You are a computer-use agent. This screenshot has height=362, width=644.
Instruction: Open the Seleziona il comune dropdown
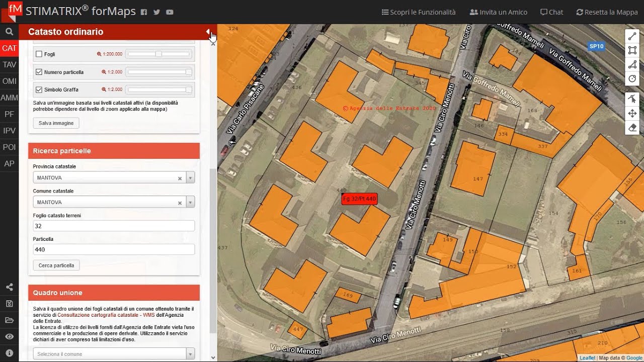[x=114, y=354]
